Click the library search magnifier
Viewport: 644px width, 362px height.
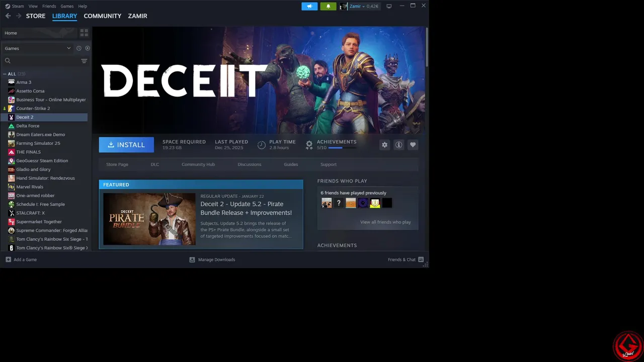[8, 61]
